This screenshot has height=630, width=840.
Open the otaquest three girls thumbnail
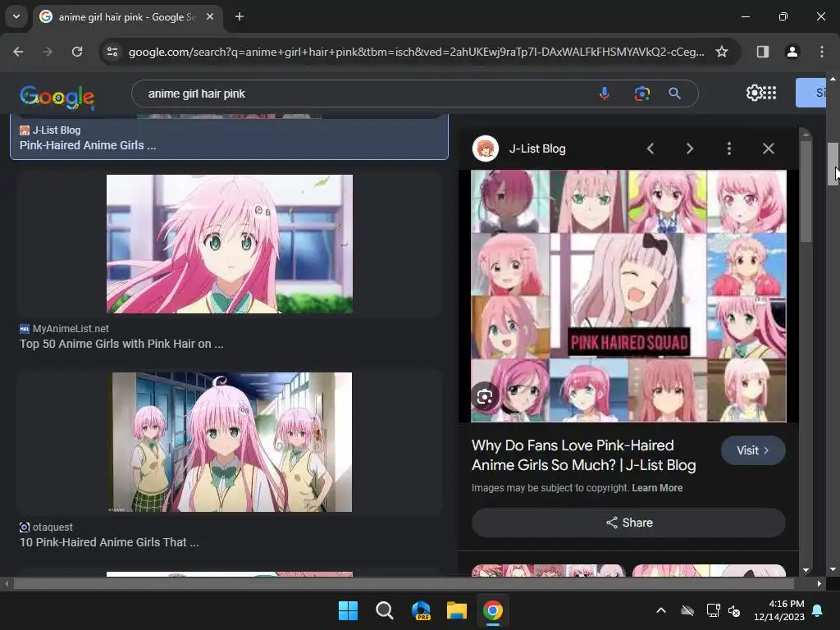(232, 442)
